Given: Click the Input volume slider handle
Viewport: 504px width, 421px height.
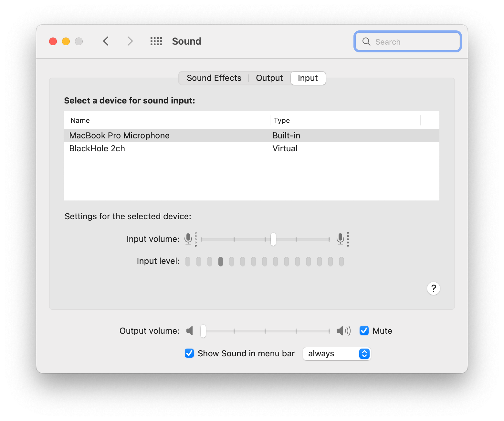Looking at the screenshot, I should pyautogui.click(x=273, y=239).
